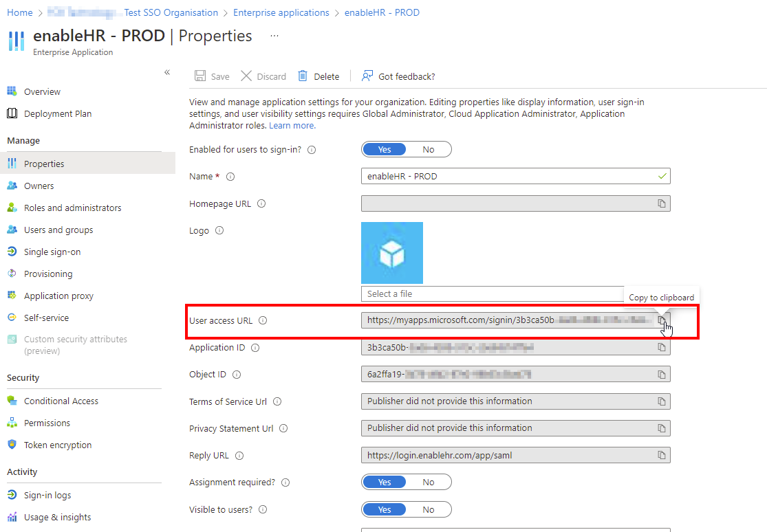Click info icon beside Object ID label
The image size is (767, 532).
(x=236, y=375)
